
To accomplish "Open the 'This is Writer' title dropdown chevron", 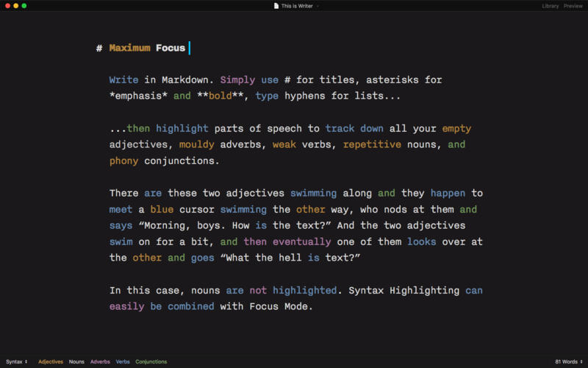I will (318, 6).
